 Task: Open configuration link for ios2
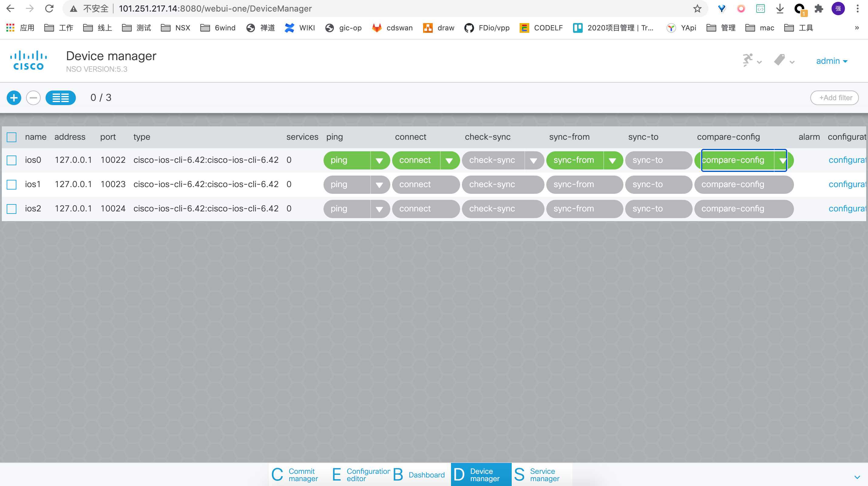(x=847, y=209)
